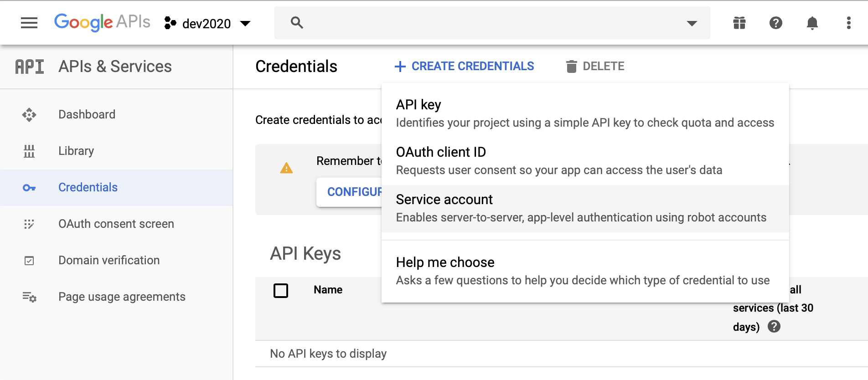
Task: Choose API key from dropdown menu
Action: click(585, 114)
